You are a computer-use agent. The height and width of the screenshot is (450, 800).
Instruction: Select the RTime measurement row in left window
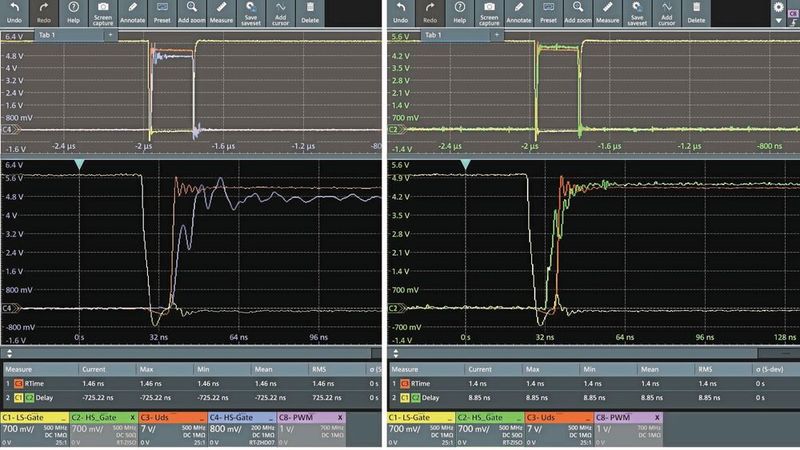[192, 383]
